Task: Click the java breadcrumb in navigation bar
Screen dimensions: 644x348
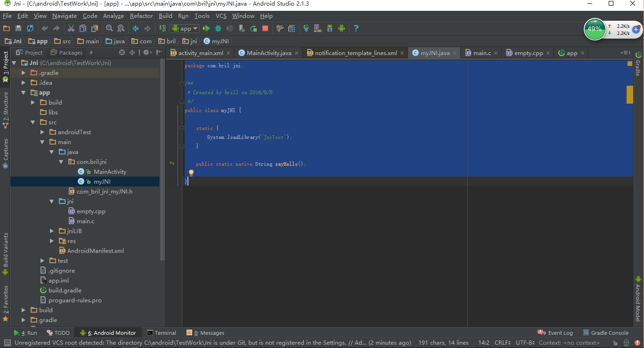Action: click(115, 41)
